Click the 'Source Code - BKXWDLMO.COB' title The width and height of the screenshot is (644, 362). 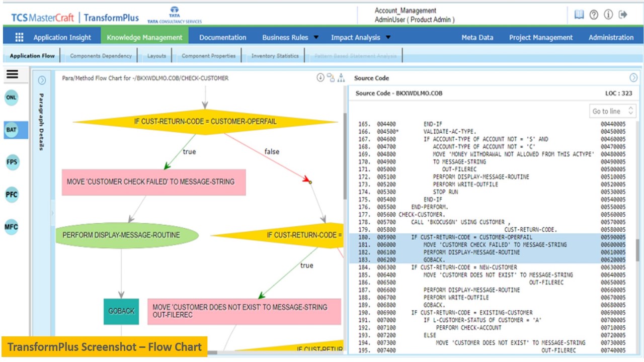(x=399, y=94)
